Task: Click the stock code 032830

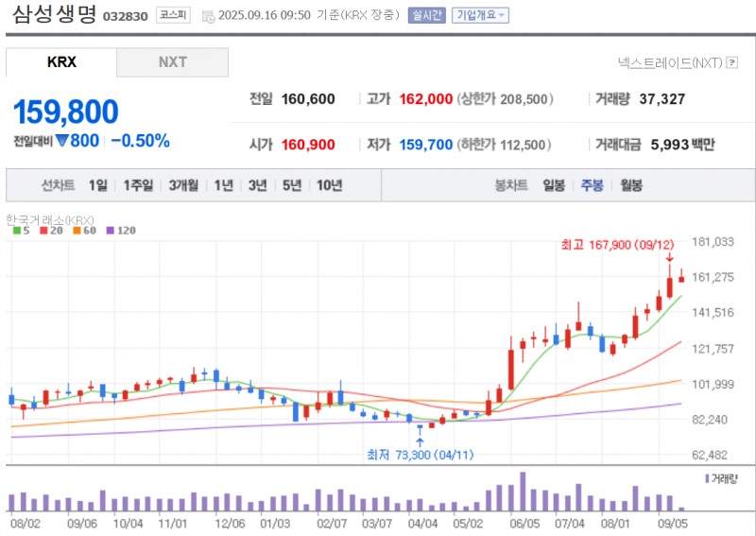Action: pos(126,16)
